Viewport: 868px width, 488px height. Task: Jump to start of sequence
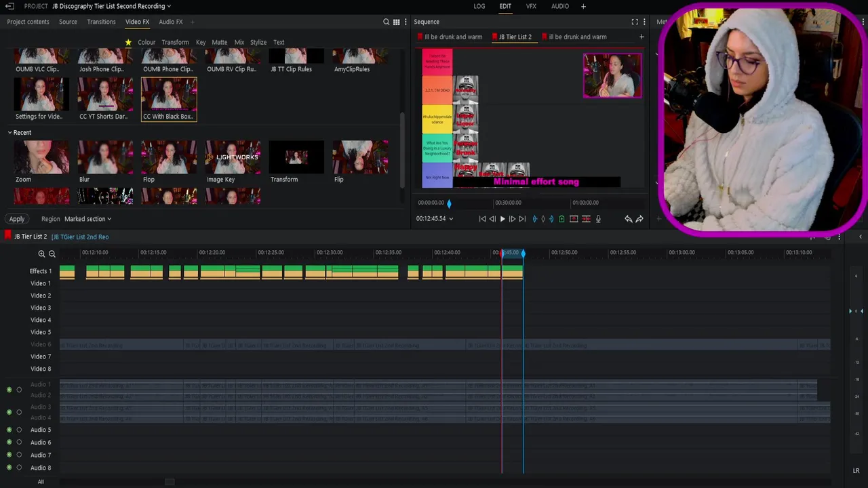pyautogui.click(x=482, y=219)
